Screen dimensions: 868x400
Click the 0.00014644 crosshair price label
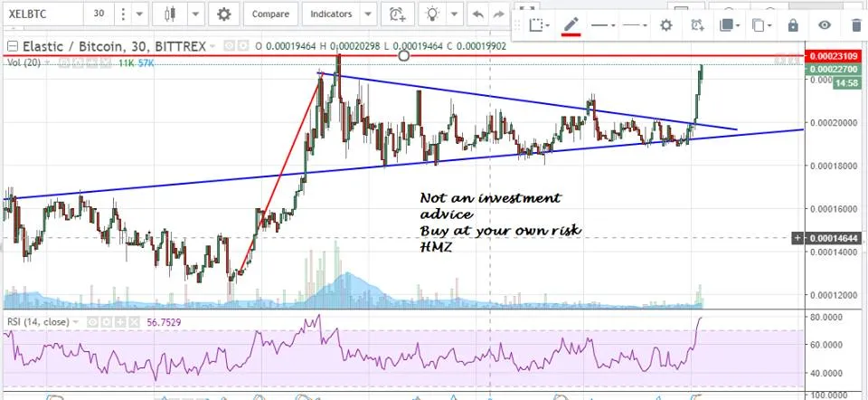pyautogui.click(x=834, y=239)
